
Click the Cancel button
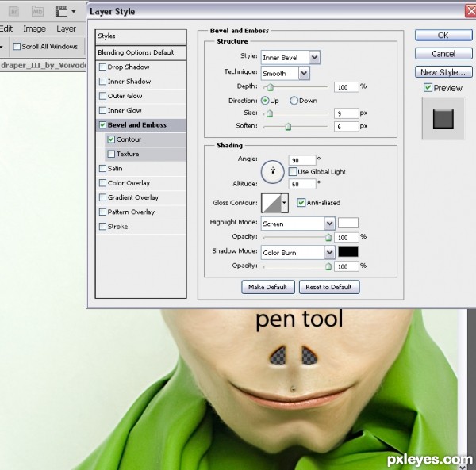(x=443, y=54)
